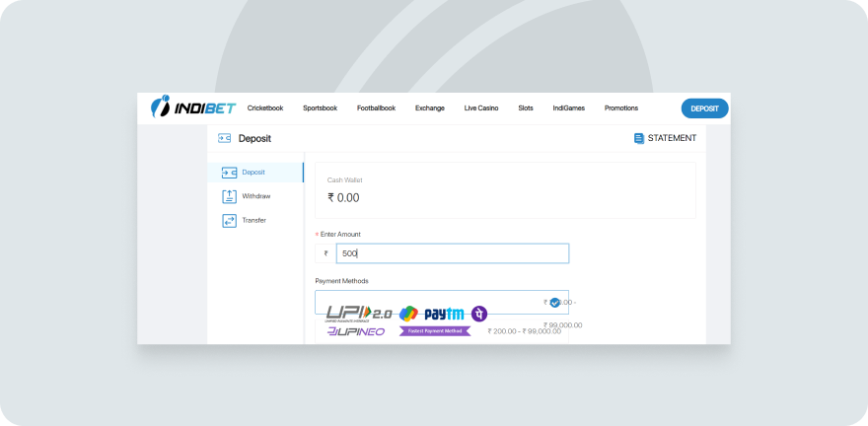Open the Exchange section

click(x=430, y=108)
